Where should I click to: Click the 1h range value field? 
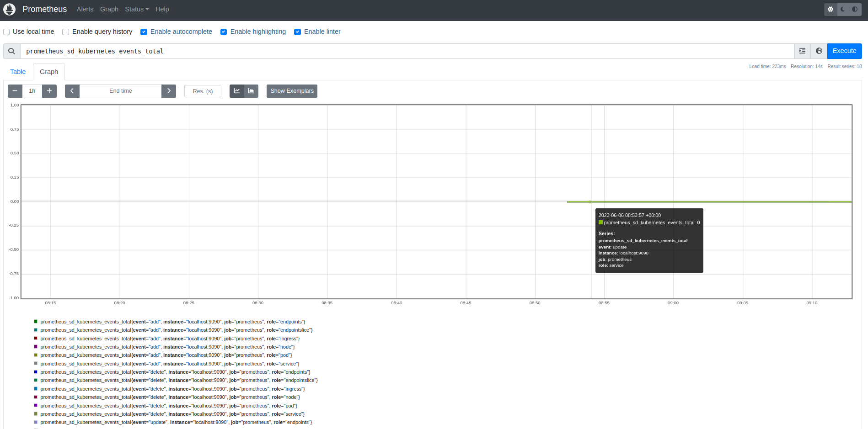pos(32,91)
